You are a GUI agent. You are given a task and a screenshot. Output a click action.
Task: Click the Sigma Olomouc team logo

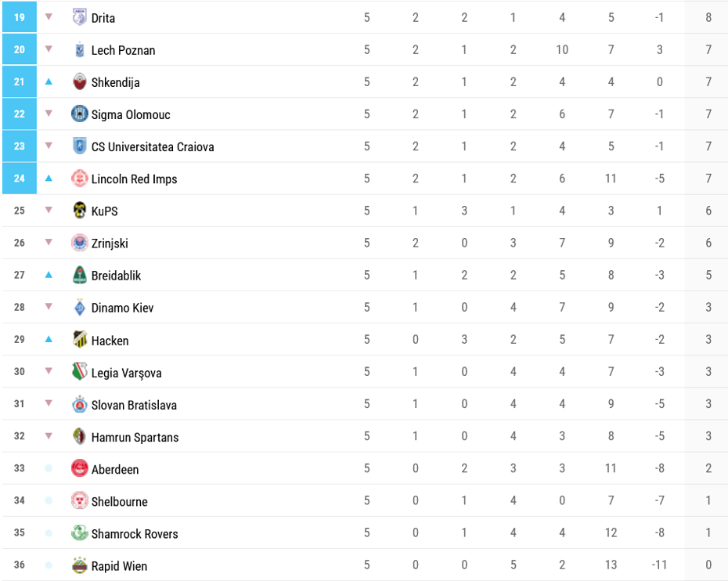79,114
